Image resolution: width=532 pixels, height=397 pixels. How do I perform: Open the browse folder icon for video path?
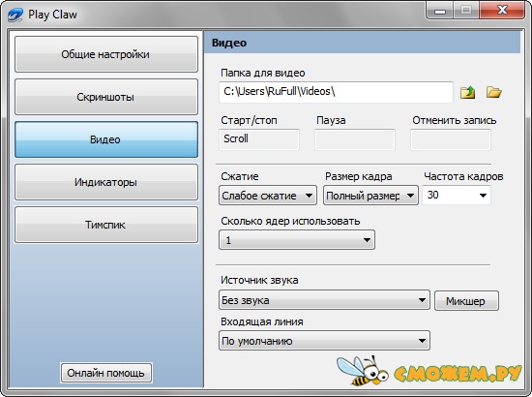[493, 92]
